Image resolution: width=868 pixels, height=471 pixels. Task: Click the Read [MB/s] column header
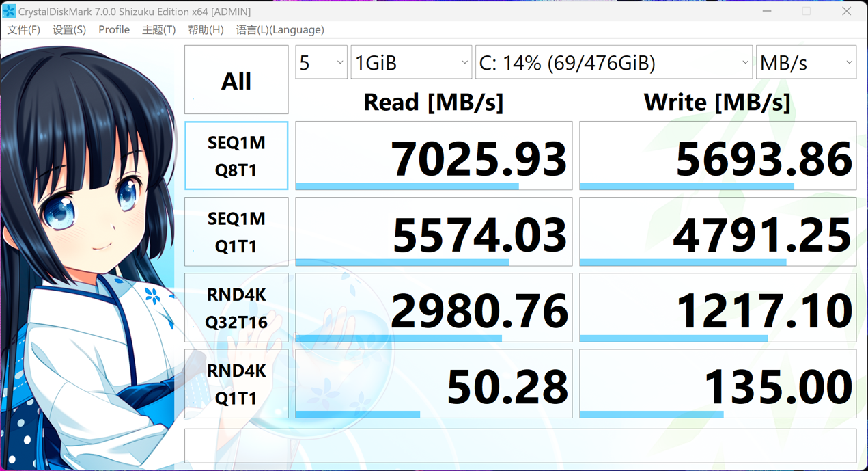coord(434,103)
